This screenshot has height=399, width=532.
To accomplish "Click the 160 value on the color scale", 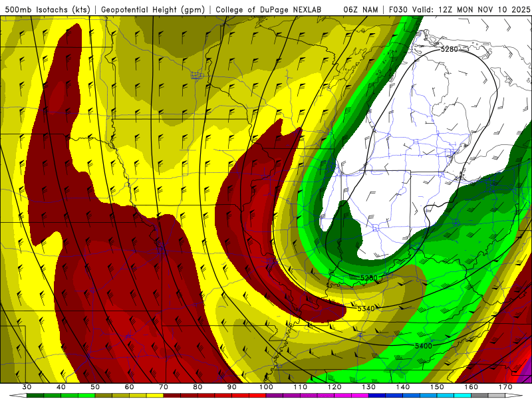I will click(x=471, y=387).
